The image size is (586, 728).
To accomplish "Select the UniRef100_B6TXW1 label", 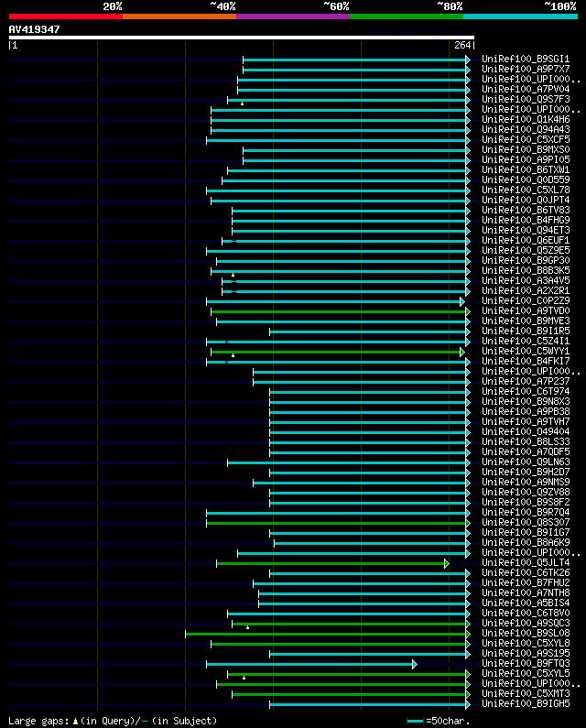I will [x=526, y=170].
